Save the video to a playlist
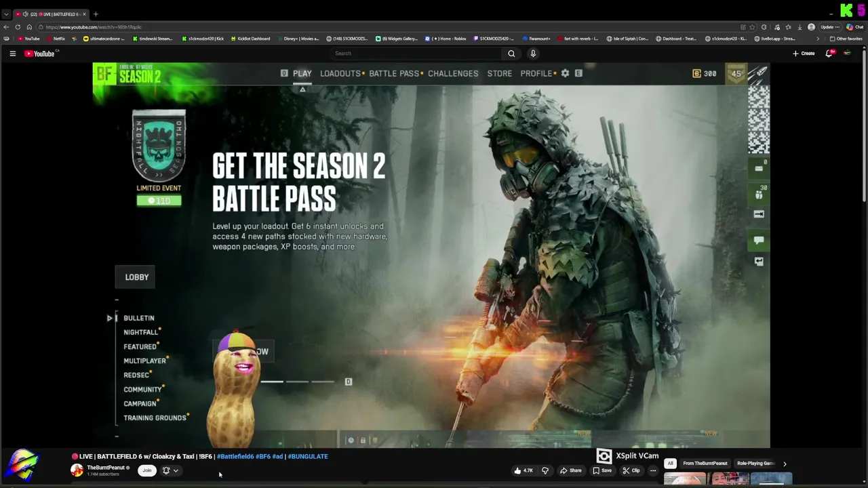 (x=601, y=470)
